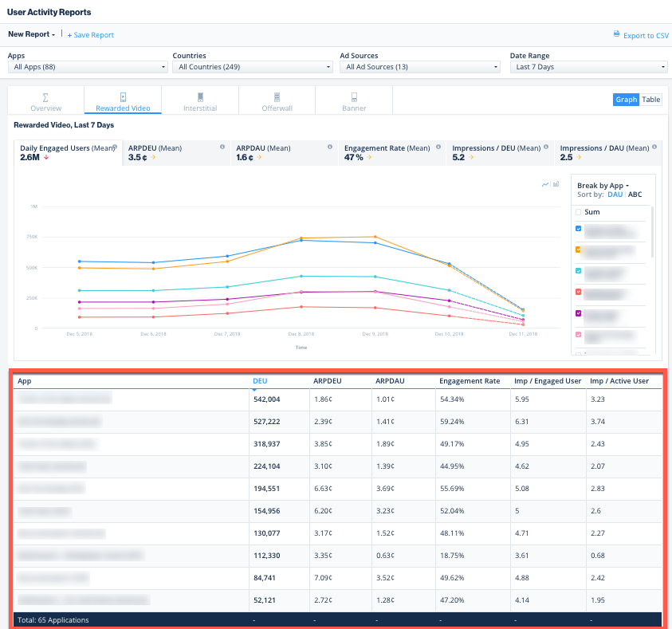The height and width of the screenshot is (629, 672).
Task: Switch to the Offerwall tab
Action: [x=277, y=100]
